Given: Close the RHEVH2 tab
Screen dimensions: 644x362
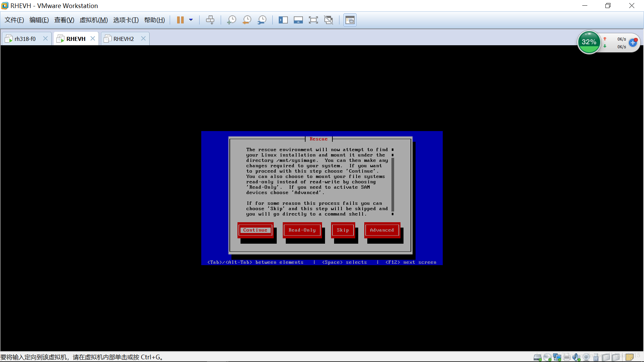Looking at the screenshot, I should (x=143, y=39).
